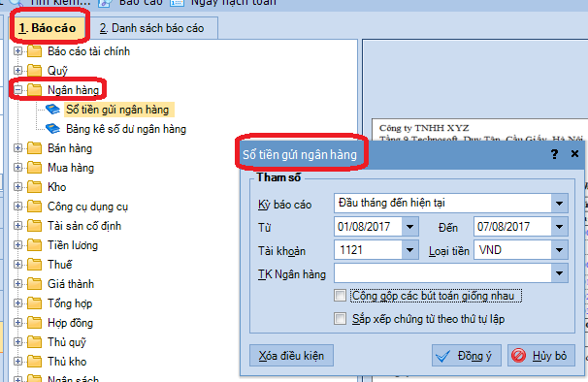Open the Loại tiền VND dropdown
588x382 pixels.
coord(559,250)
